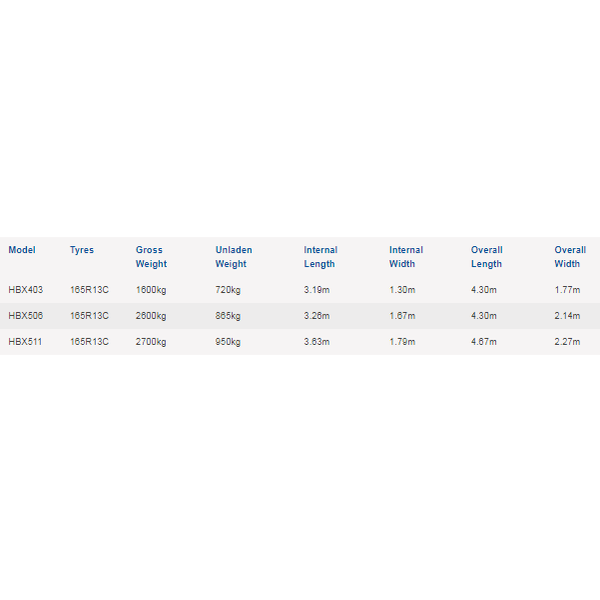Screen dimensions: 600x600
Task: Click the Tyres column header
Action: point(82,250)
